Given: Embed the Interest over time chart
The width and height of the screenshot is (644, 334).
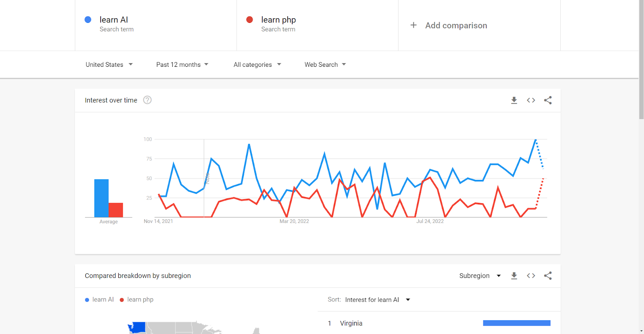Looking at the screenshot, I should [x=531, y=100].
